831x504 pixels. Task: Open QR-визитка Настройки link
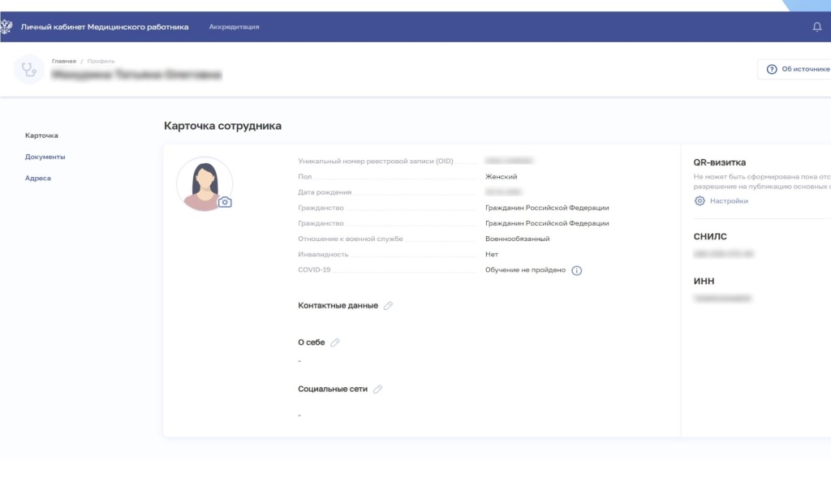coord(729,200)
